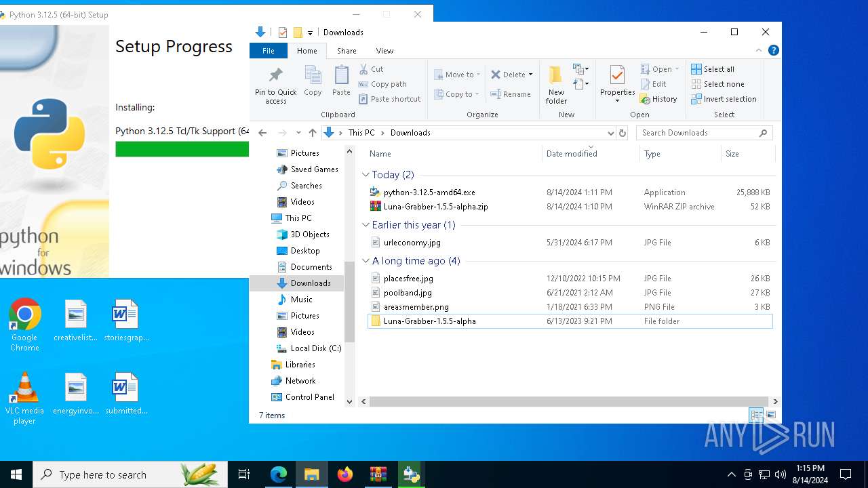Collapse Earlier this year (1) group
868x488 pixels.
point(366,225)
